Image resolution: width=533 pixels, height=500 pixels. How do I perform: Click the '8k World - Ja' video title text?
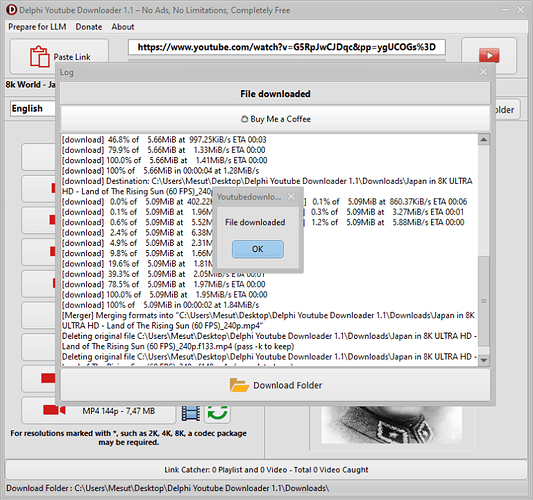30,84
